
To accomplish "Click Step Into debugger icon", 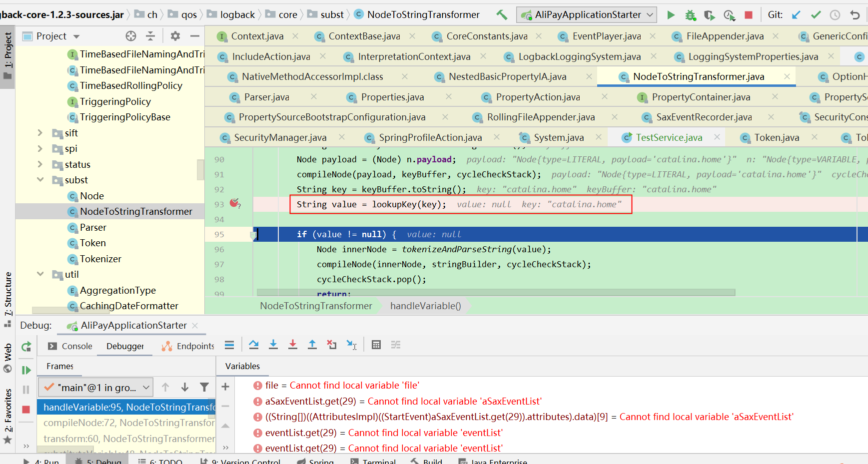I will pyautogui.click(x=273, y=345).
